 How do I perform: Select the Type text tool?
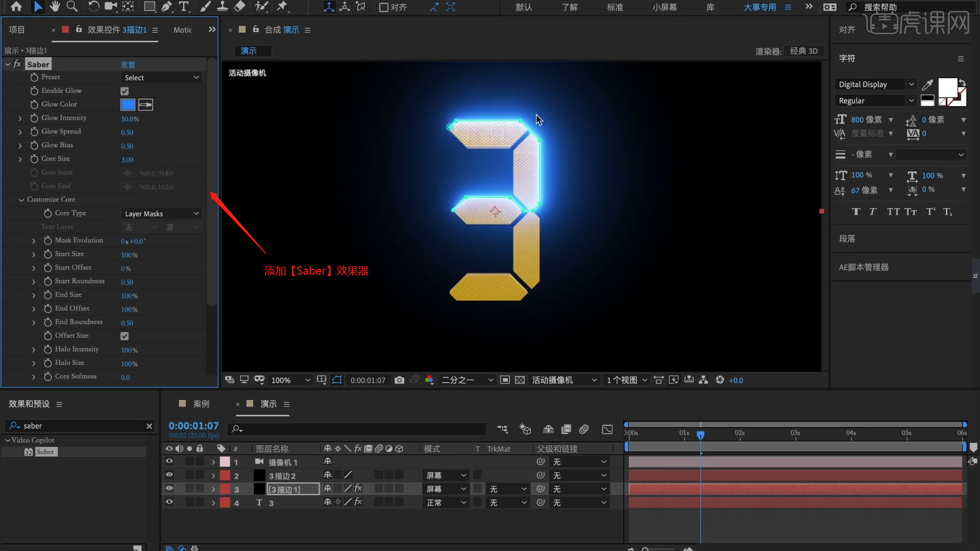184,7
